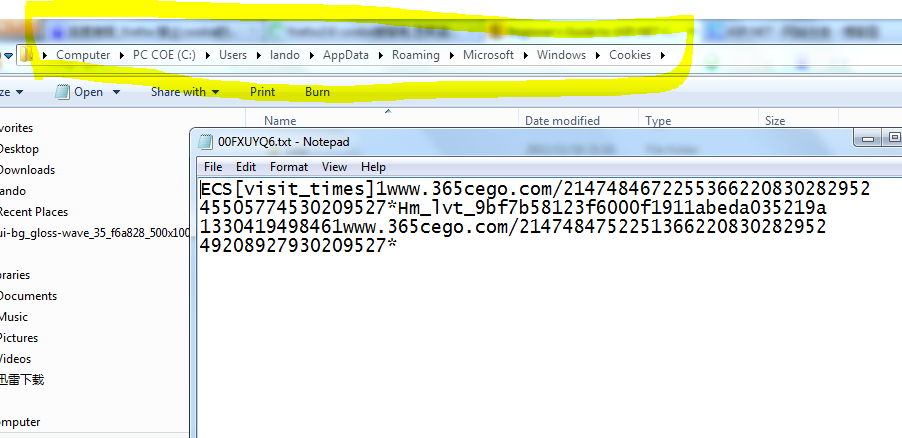The height and width of the screenshot is (438, 902).
Task: Expand arrow after Roaming breadcrumb
Action: tap(451, 55)
